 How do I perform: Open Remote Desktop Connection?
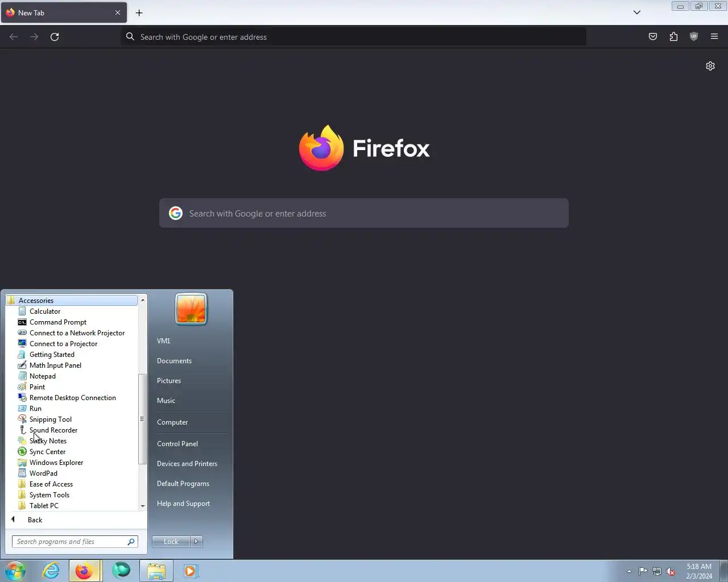coord(72,398)
